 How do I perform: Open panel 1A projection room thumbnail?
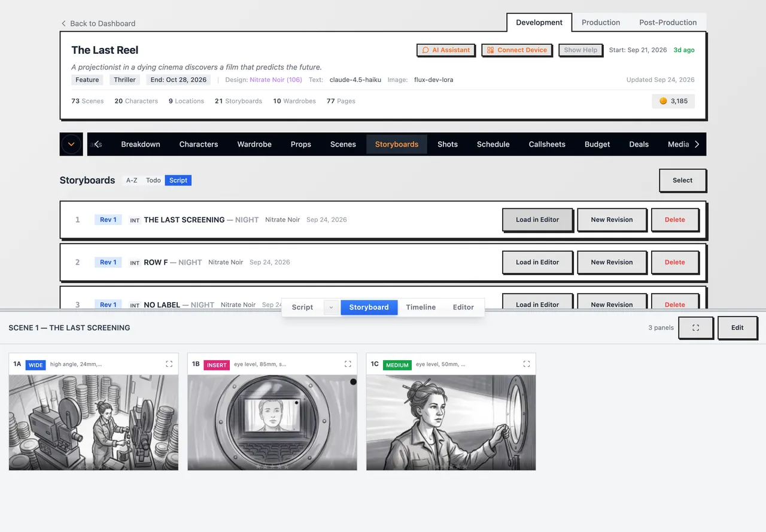(93, 422)
